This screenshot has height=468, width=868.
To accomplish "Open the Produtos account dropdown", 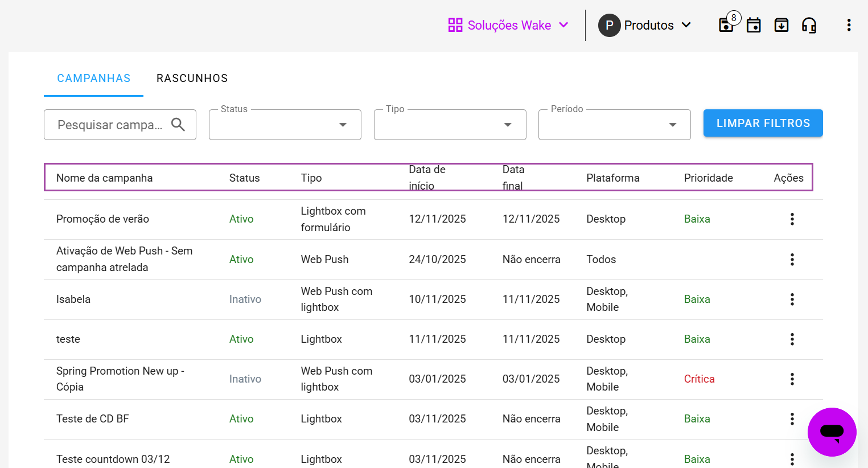I will click(x=645, y=25).
